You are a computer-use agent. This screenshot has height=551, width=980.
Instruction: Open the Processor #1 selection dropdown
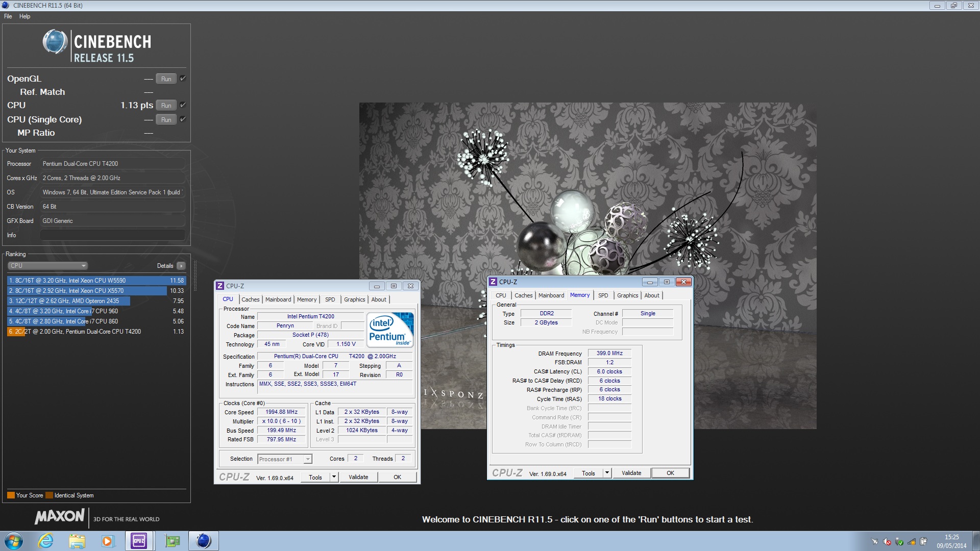click(x=284, y=459)
